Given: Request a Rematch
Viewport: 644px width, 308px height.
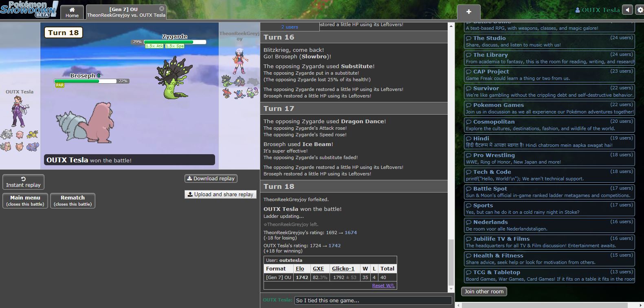Looking at the screenshot, I should pos(73,200).
